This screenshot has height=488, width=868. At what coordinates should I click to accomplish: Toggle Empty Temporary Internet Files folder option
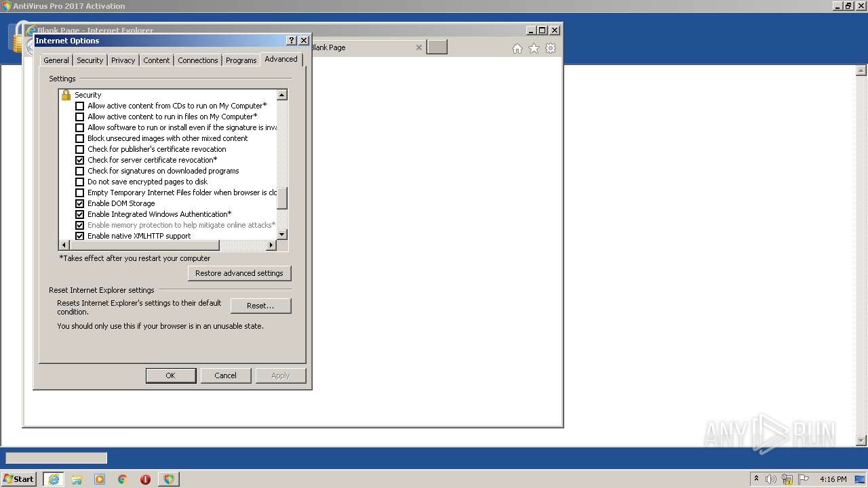[x=79, y=192]
